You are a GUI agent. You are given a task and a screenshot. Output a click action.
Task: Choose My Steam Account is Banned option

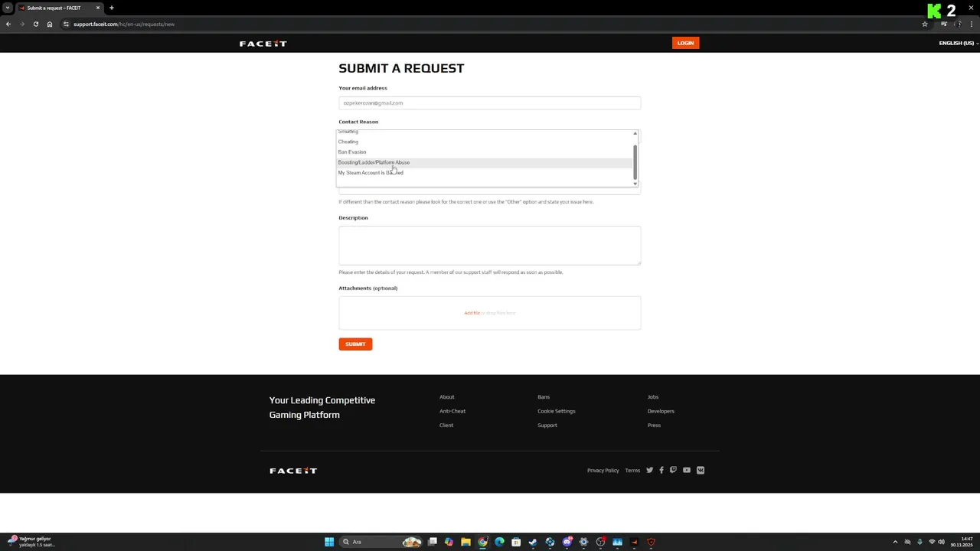click(485, 172)
